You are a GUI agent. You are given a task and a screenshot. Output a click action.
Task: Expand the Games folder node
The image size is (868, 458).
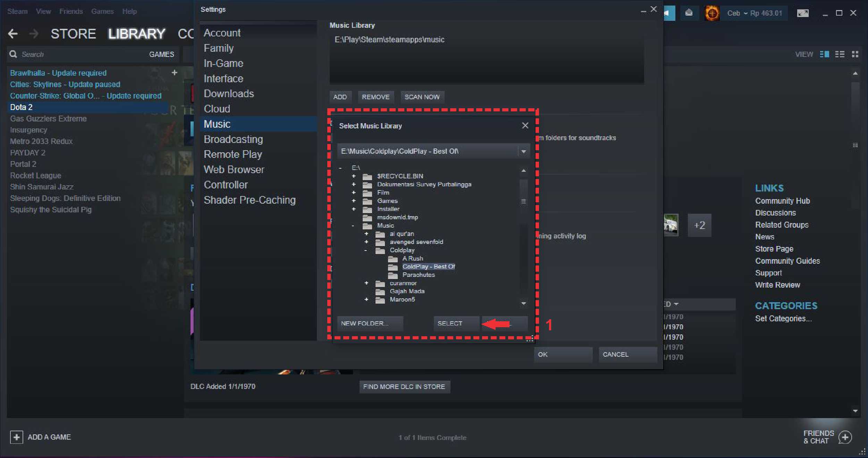tap(354, 201)
